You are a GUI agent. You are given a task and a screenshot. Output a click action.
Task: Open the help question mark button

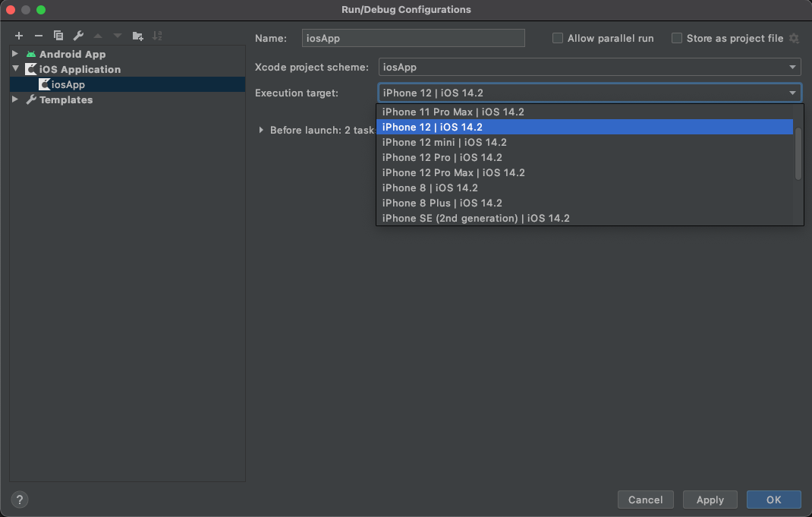tap(20, 500)
